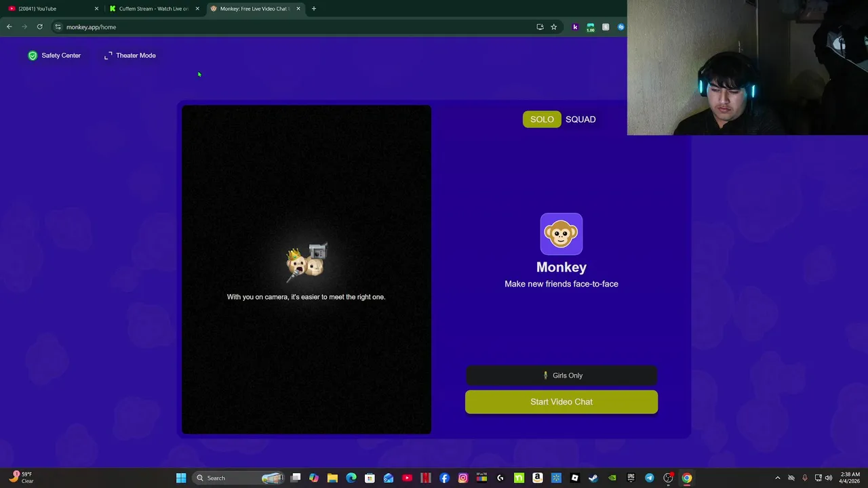Launch Roblox from the taskbar
This screenshot has width=868, height=488.
tap(575, 478)
